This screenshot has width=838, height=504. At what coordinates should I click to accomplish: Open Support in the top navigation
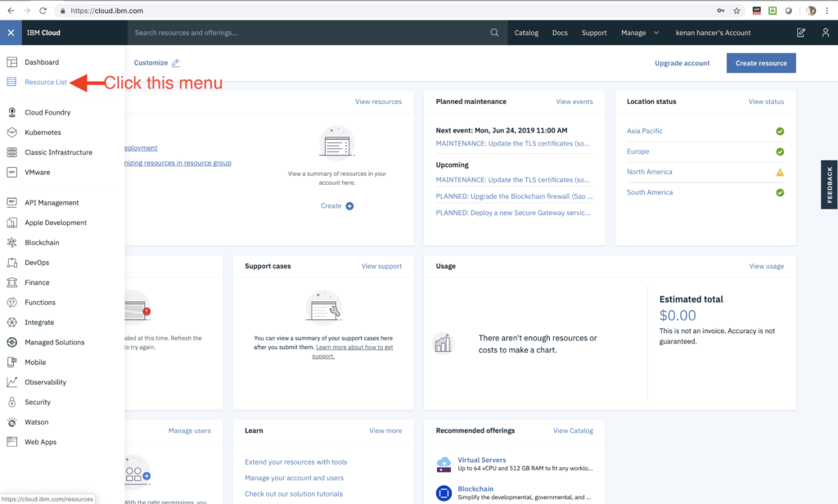[x=594, y=33]
